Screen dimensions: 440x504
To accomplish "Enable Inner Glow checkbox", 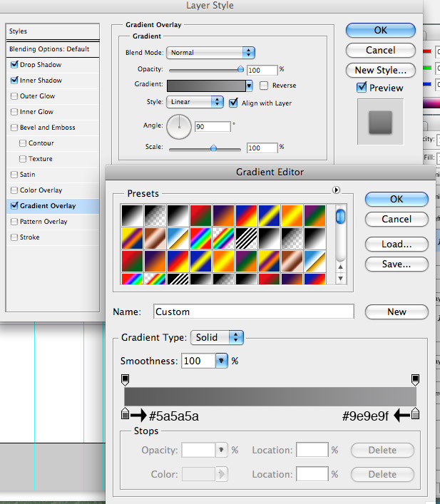I will click(14, 112).
